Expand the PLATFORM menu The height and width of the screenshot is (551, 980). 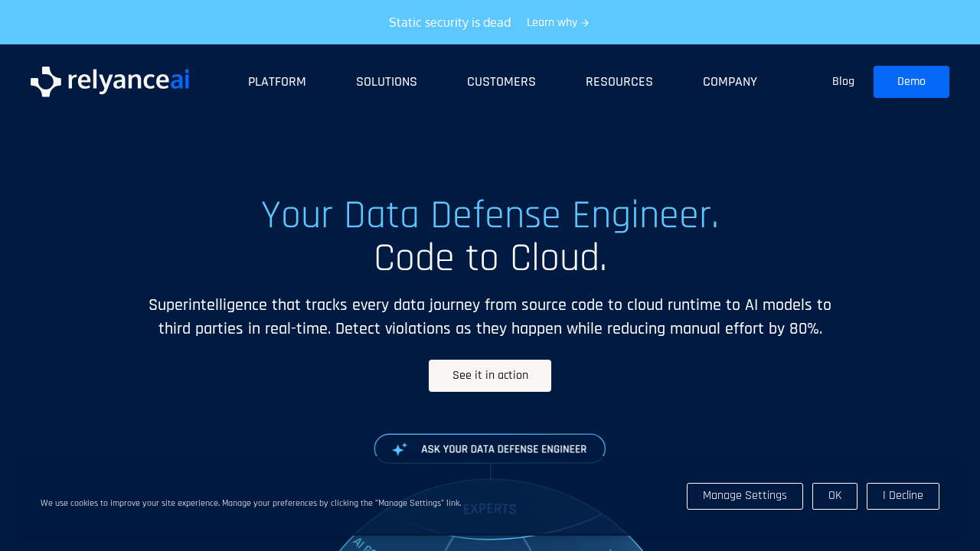click(276, 82)
